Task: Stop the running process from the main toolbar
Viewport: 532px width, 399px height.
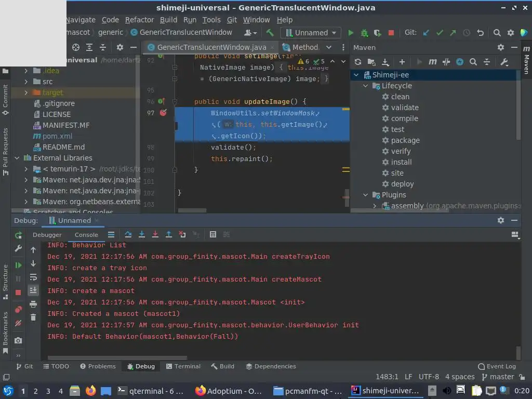Action: (x=391, y=33)
